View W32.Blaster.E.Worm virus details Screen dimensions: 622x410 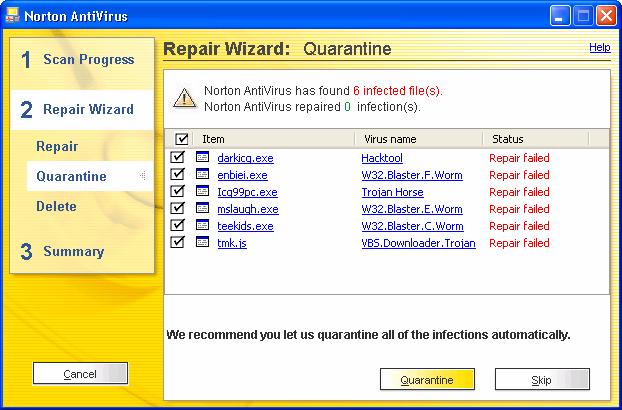pyautogui.click(x=412, y=209)
